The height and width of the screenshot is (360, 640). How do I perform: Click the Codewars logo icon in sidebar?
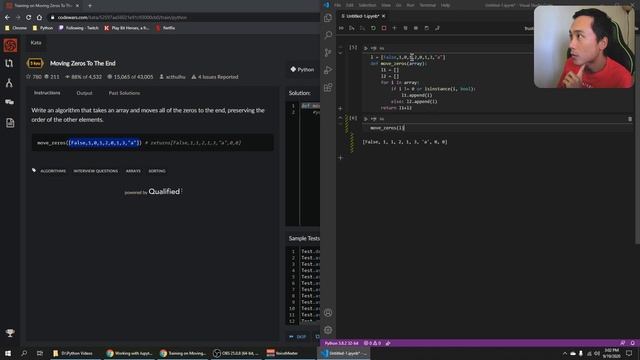(10, 45)
